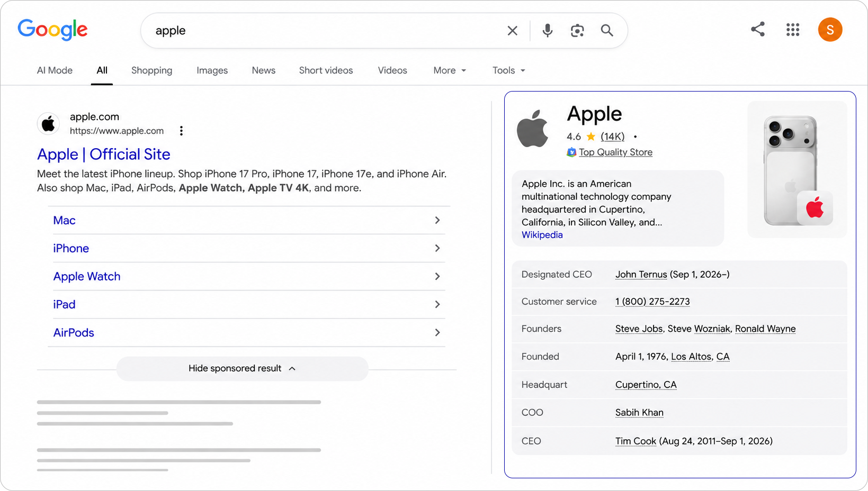Collapse with Hide sponsored result button
Screen dimensions: 868x491
(242, 368)
